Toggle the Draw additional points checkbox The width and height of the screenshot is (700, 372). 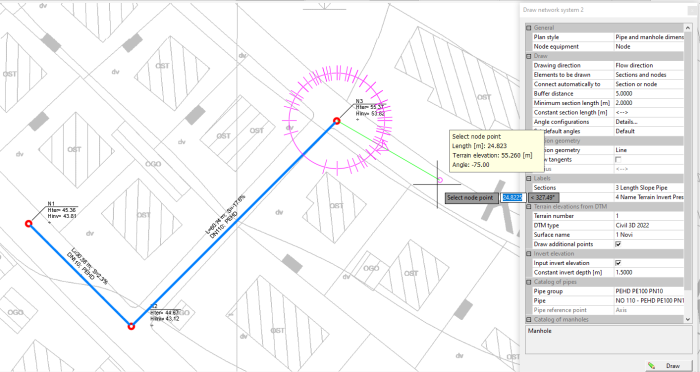618,244
